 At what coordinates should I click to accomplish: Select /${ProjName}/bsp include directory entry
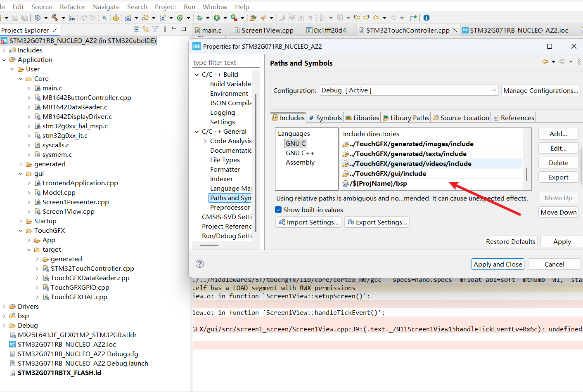[431, 184]
